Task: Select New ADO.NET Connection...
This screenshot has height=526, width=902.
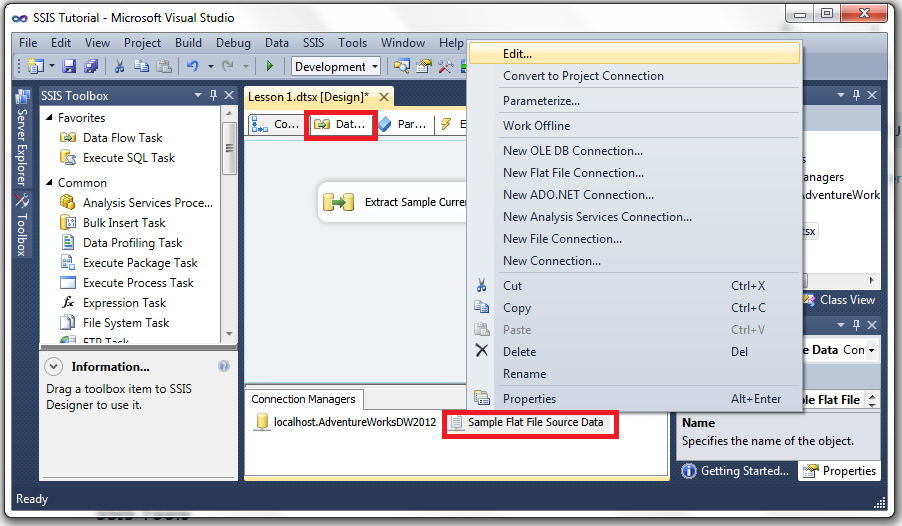Action: [634, 195]
